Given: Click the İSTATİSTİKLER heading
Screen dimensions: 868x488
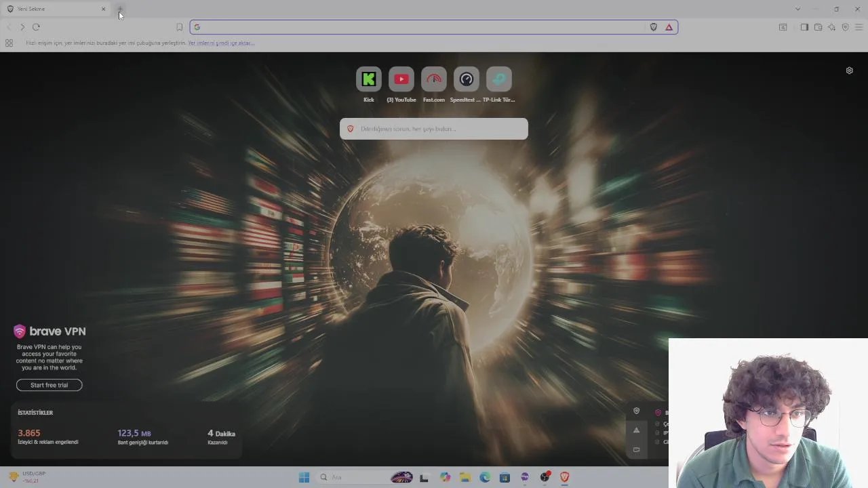Looking at the screenshot, I should click(35, 413).
